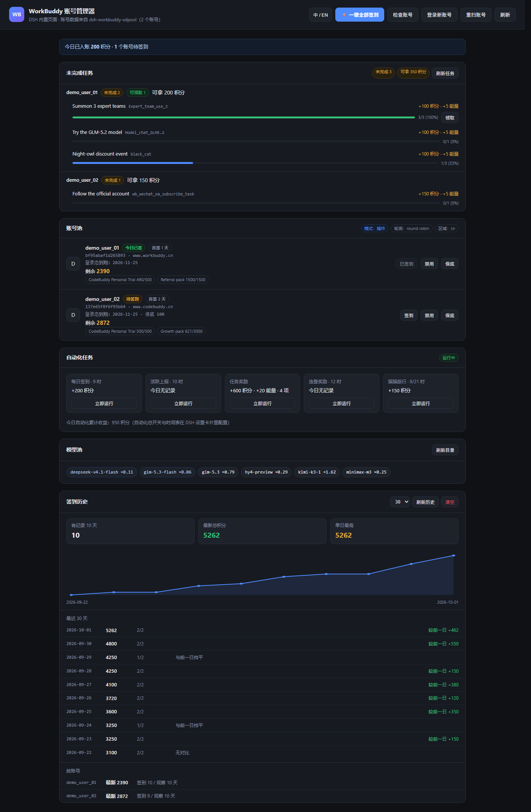The height and width of the screenshot is (812, 531).
Task: Click the WB app logo icon
Action: click(x=17, y=14)
